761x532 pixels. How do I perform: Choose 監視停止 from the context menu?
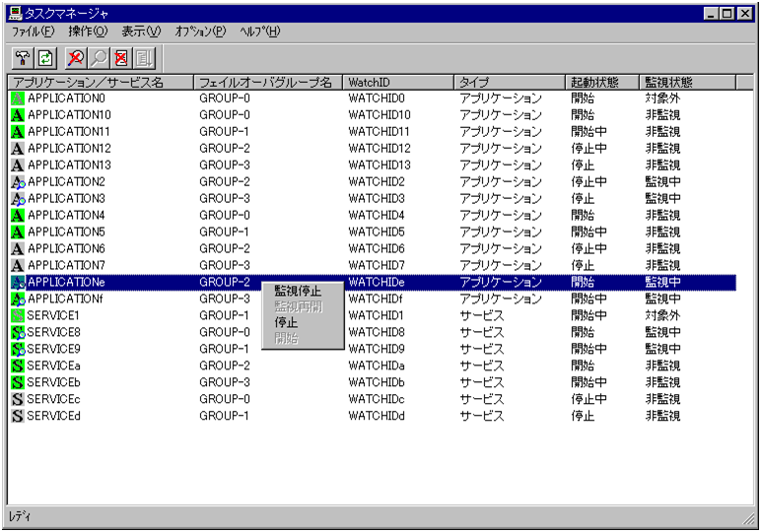(x=298, y=292)
